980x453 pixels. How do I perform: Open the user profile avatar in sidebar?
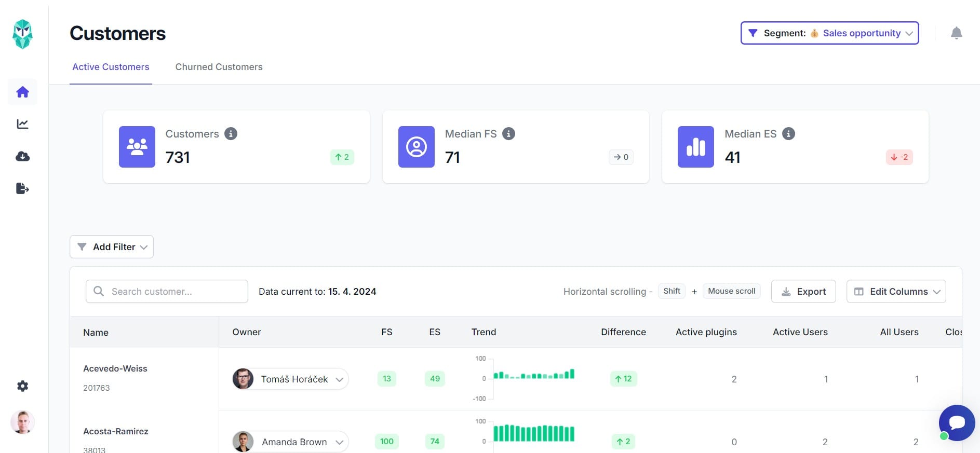22,422
